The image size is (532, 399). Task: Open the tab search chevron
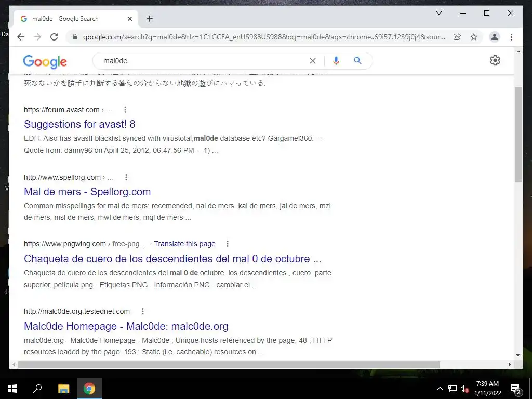click(x=438, y=13)
